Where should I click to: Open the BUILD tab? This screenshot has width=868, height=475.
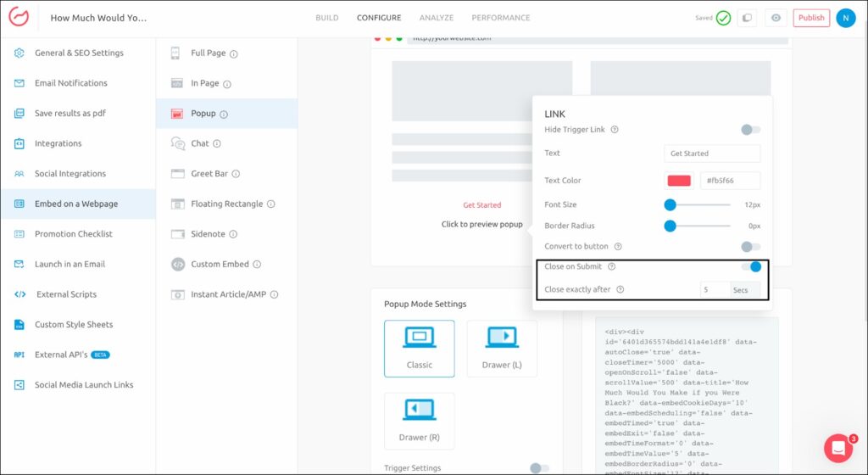[x=326, y=18]
